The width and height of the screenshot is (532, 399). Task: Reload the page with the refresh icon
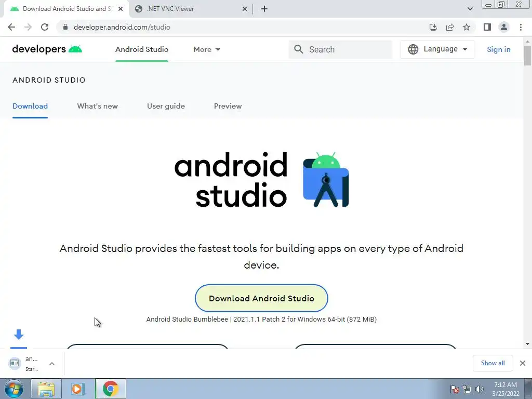(45, 27)
